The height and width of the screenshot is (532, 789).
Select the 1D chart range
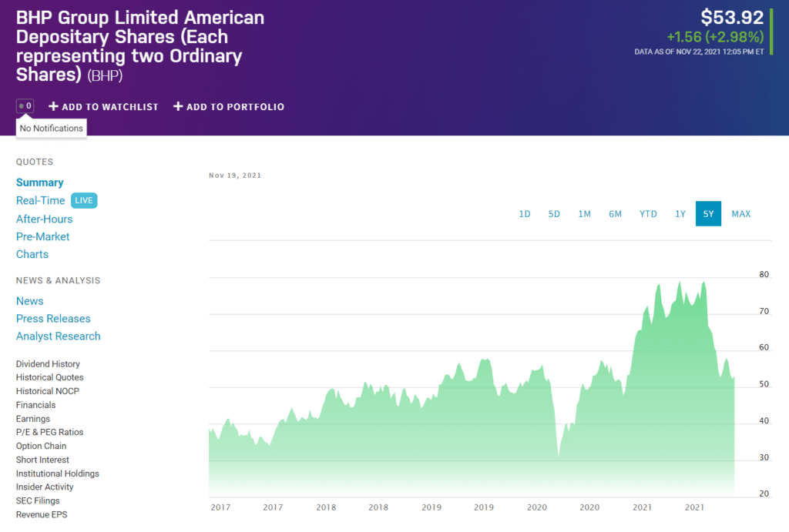524,214
